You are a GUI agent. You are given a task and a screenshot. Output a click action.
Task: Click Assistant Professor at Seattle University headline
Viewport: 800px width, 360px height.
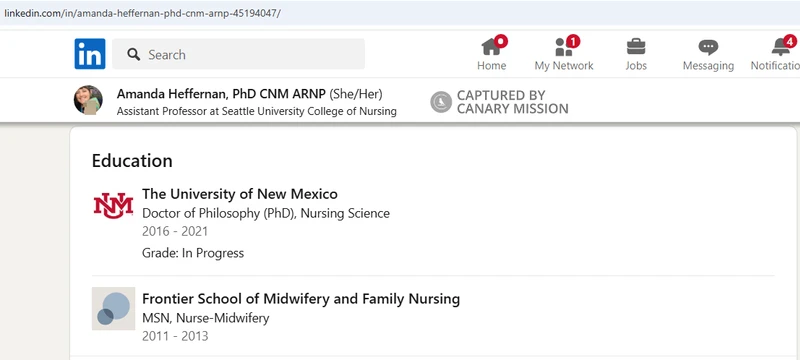pyautogui.click(x=257, y=111)
